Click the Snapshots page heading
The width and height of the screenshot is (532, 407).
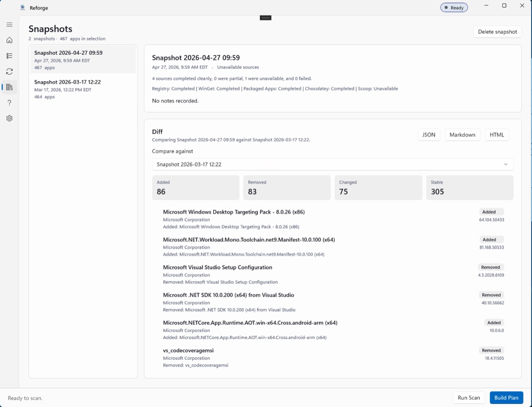tap(50, 29)
